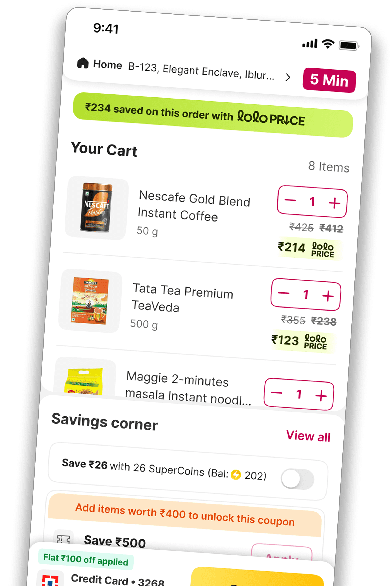Expand the delivery address chevron
This screenshot has width=392, height=586.
click(288, 77)
